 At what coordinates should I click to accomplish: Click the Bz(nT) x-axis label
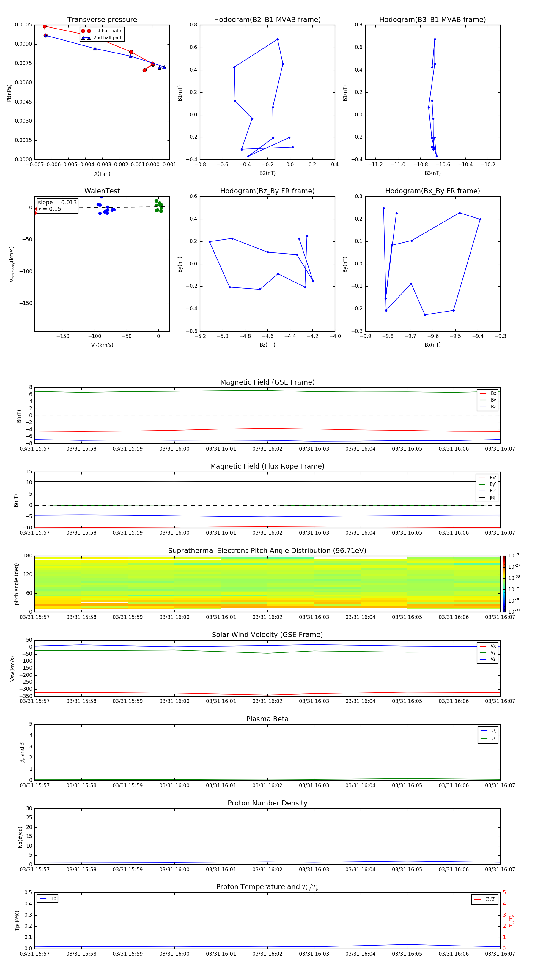click(x=267, y=345)
